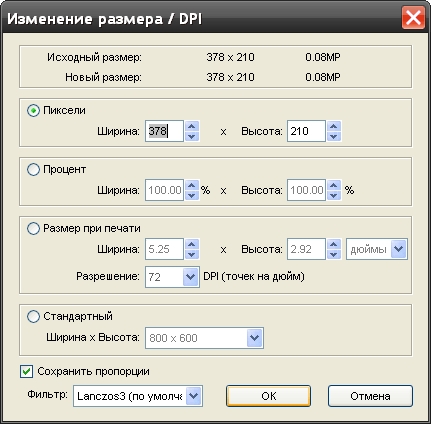Screen dimensions: 431x424
Task: Click the percent width up arrow
Action: click(x=191, y=185)
